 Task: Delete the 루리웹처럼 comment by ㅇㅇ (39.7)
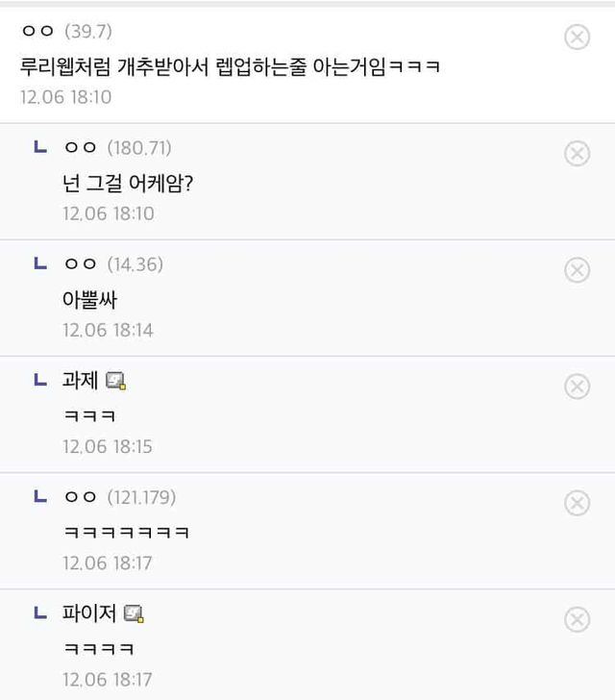[x=577, y=37]
